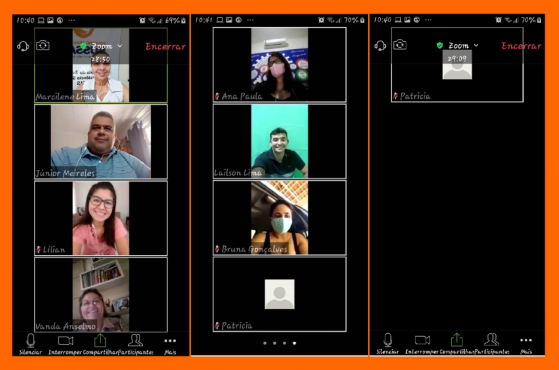Tap flip camera icon in right screen
The image size is (559, 370).
(x=400, y=45)
